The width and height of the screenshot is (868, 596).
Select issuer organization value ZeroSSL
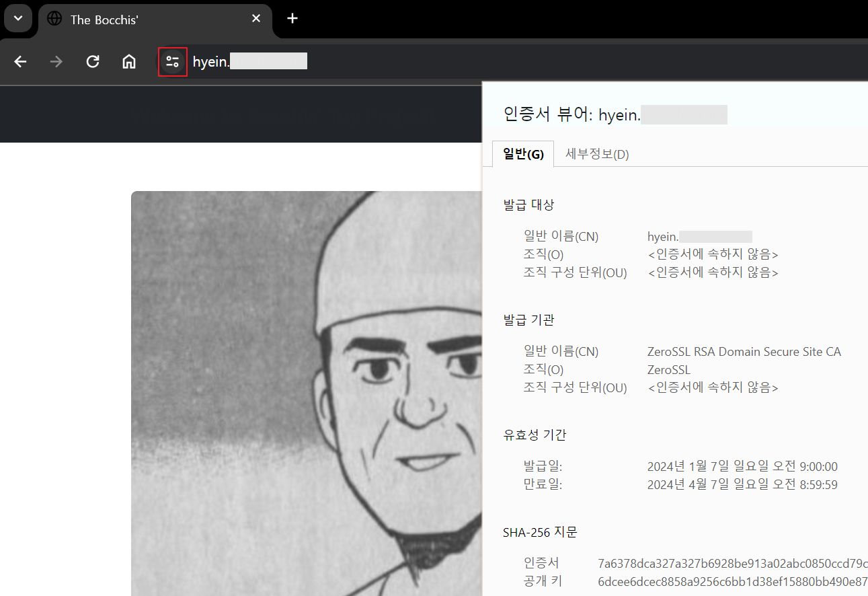[669, 370]
